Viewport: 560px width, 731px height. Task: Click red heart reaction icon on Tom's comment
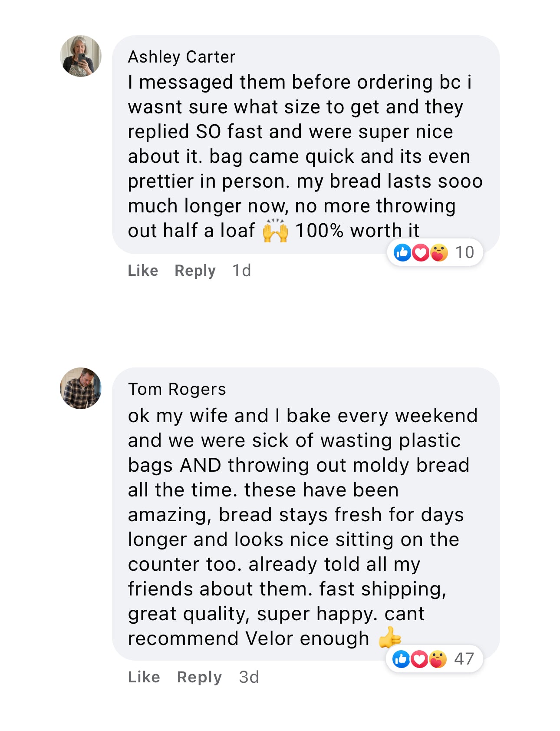[x=419, y=659]
